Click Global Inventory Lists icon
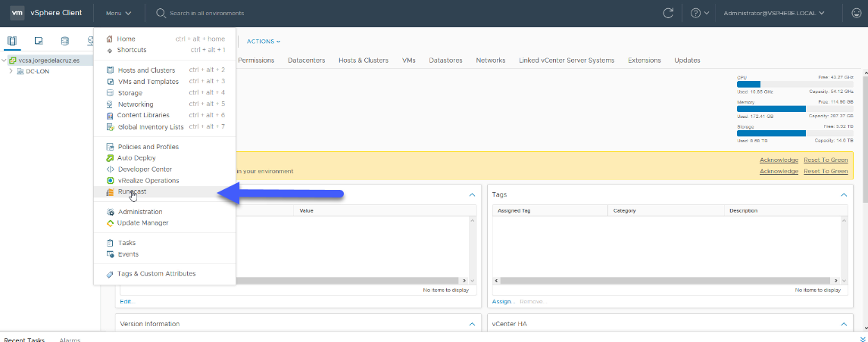Screen dimensions: 868x342 tap(110, 126)
